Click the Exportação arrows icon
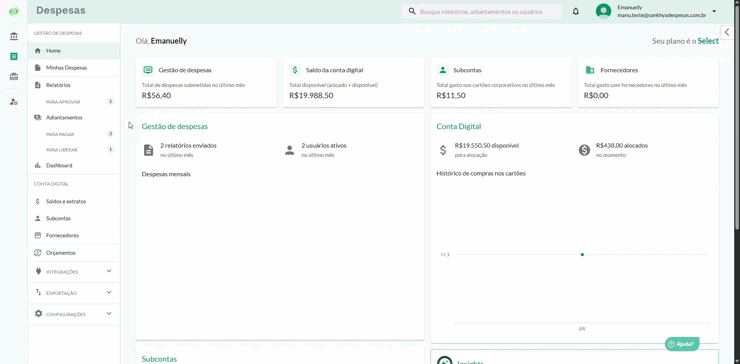This screenshot has width=740, height=364. [38, 293]
